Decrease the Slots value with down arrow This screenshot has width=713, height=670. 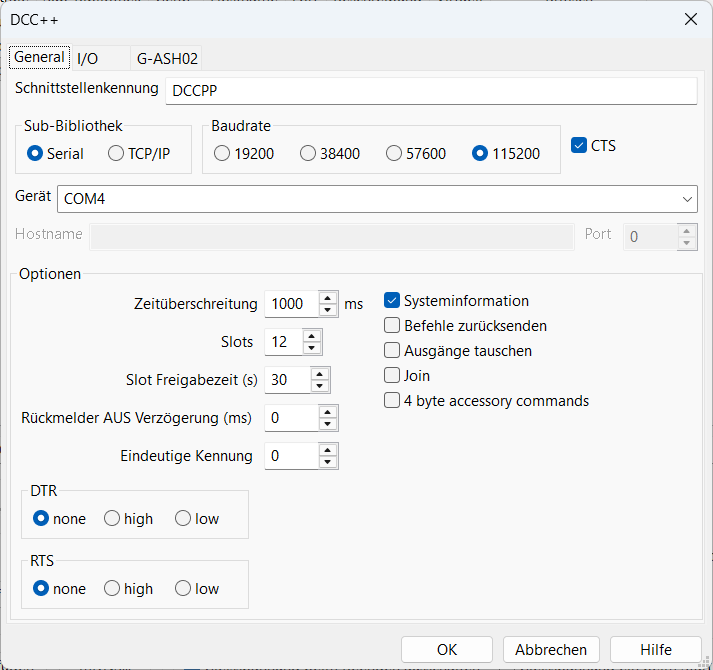[x=312, y=348]
